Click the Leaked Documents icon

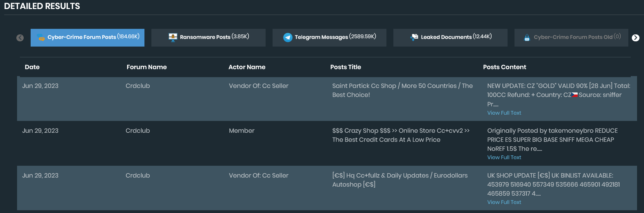tap(414, 37)
